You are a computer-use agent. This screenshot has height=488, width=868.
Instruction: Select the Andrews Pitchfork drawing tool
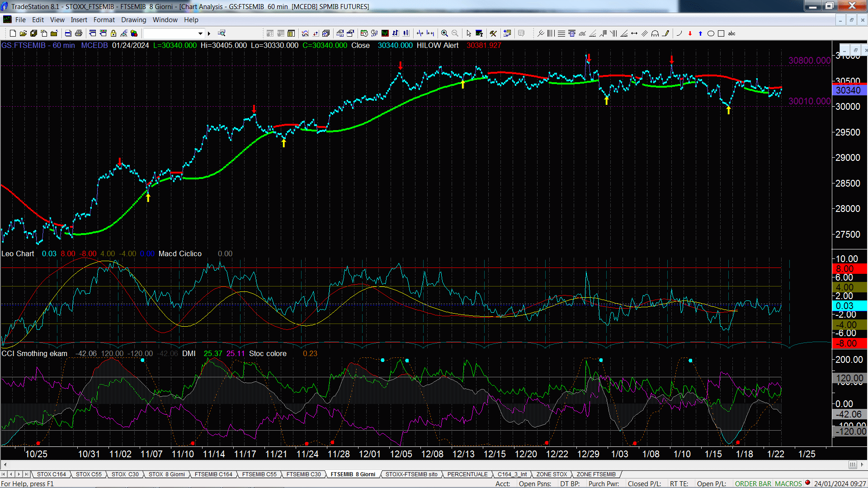point(541,33)
